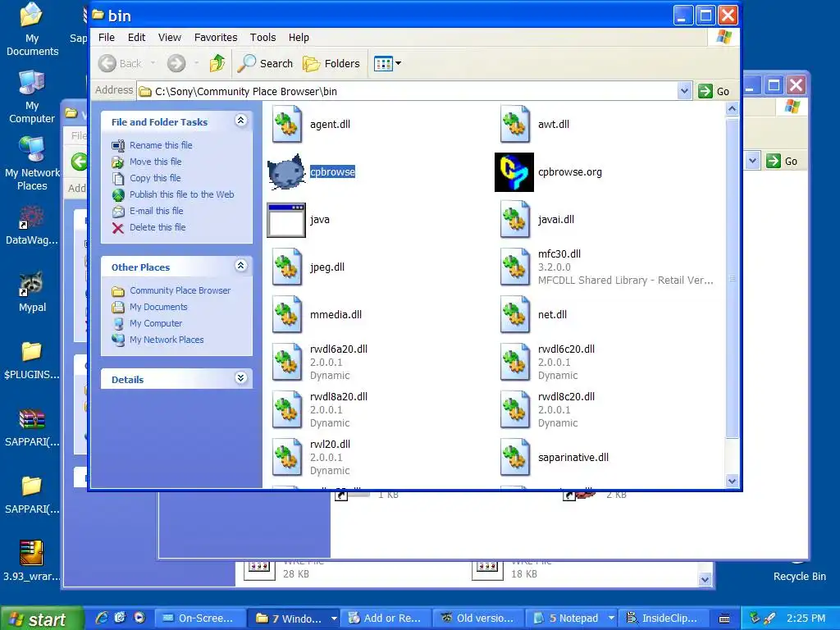Select the net.dll file icon

[514, 315]
